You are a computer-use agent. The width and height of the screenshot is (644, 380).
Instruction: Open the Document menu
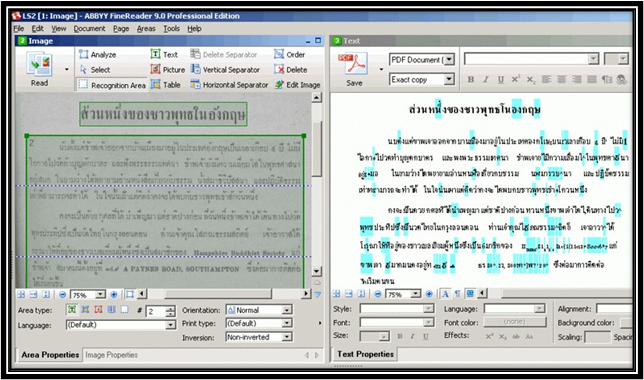[x=90, y=28]
